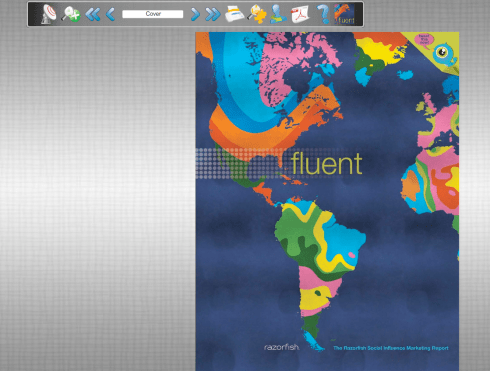490x371 pixels.
Task: Open help with the question mark icon
Action: pyautogui.click(x=323, y=14)
